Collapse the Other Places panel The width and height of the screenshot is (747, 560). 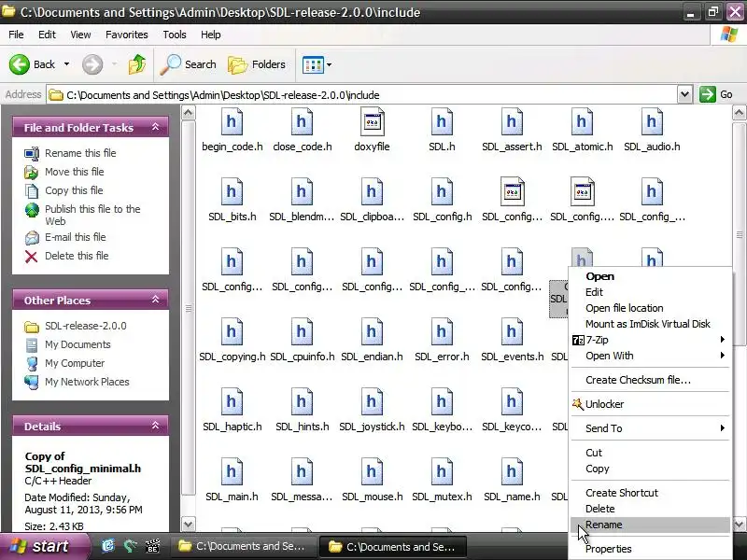[155, 300]
